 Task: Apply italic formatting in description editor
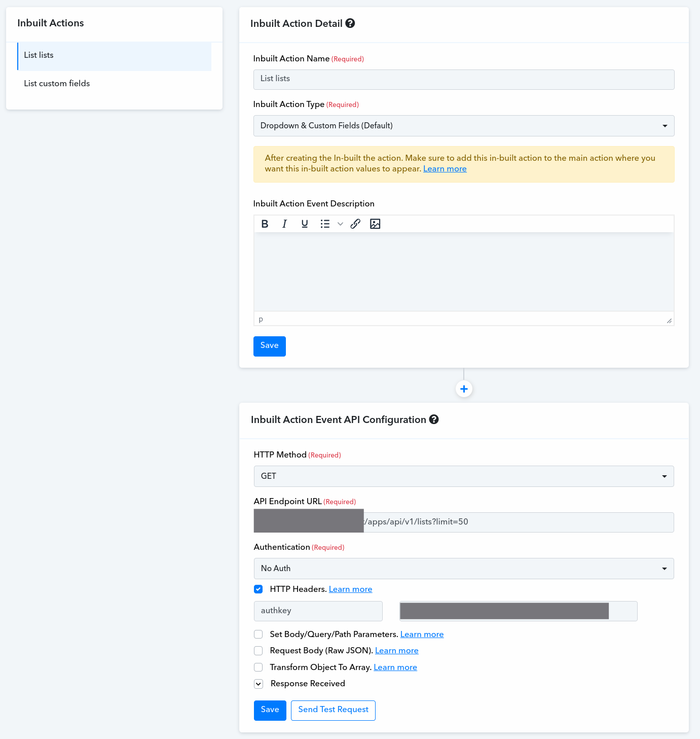point(284,224)
